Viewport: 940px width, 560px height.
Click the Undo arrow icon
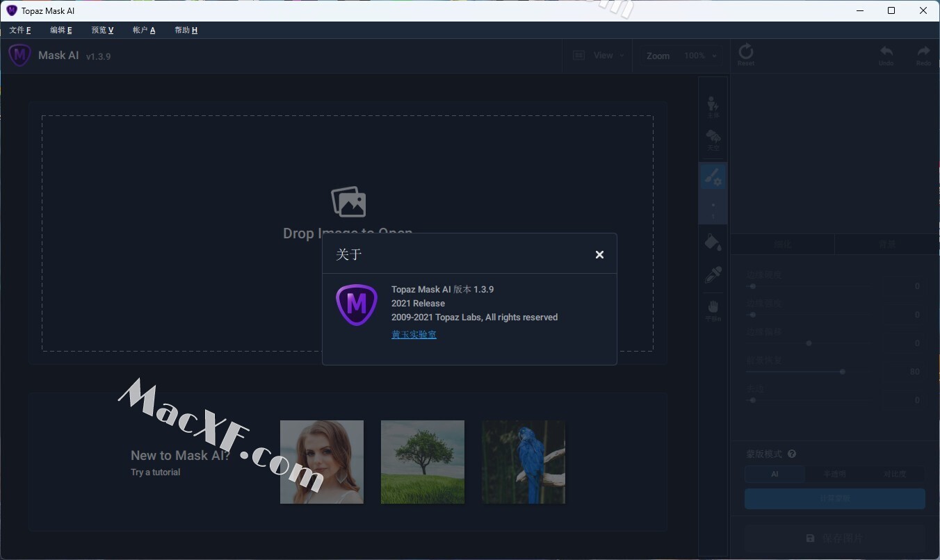tap(886, 54)
